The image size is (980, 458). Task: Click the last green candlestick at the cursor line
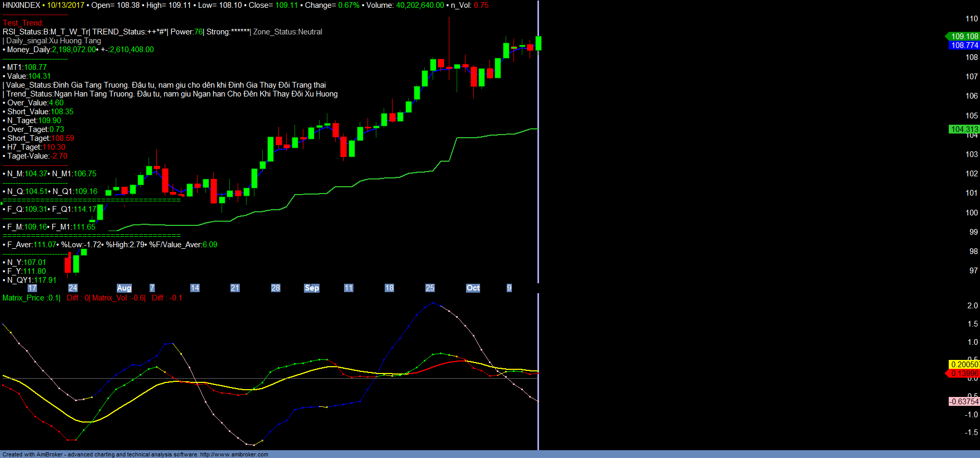pyautogui.click(x=538, y=43)
